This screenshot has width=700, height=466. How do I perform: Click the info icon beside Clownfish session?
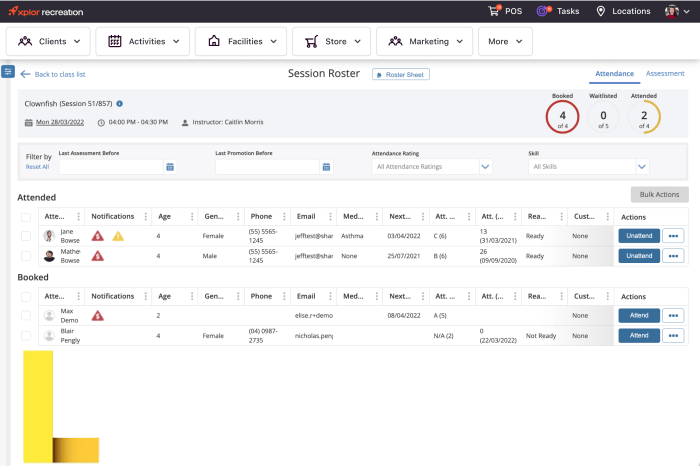pos(120,104)
